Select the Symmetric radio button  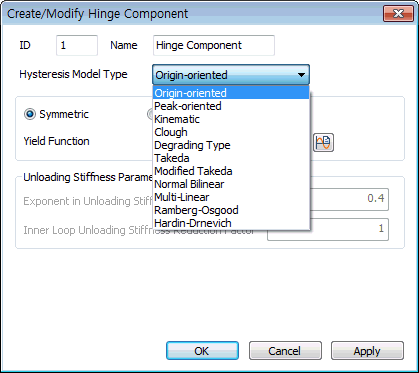30,114
